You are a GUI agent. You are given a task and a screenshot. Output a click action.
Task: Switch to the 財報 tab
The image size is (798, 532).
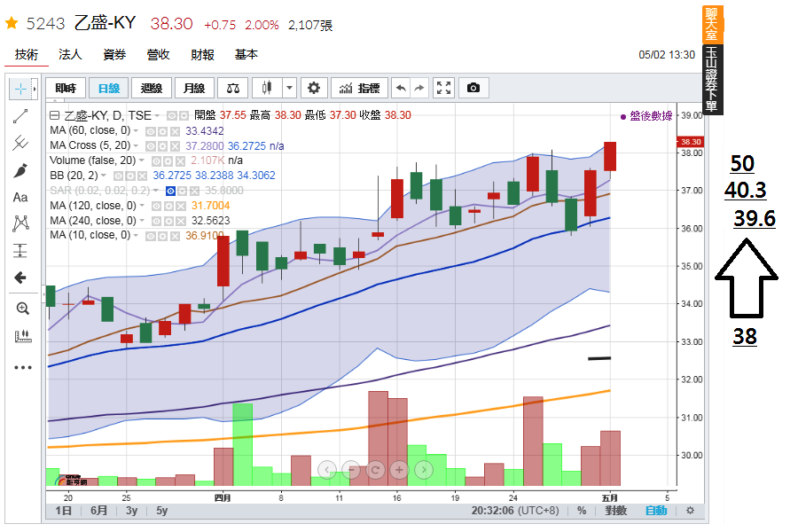pos(202,54)
